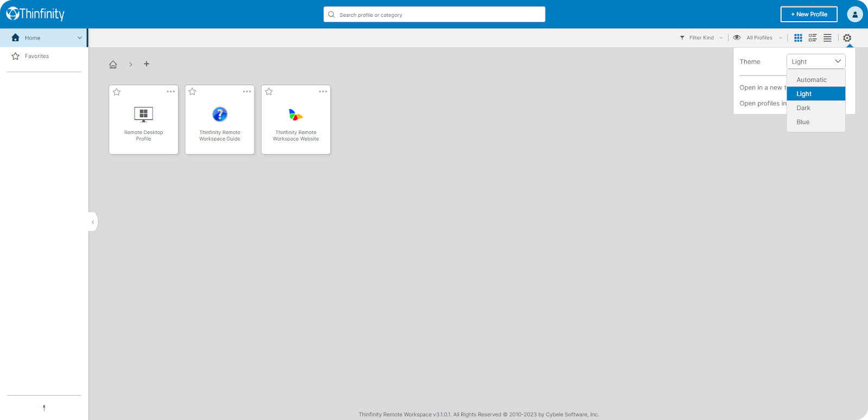Image resolution: width=868 pixels, height=420 pixels.
Task: Open options menu on Workspace Guide card
Action: click(247, 92)
